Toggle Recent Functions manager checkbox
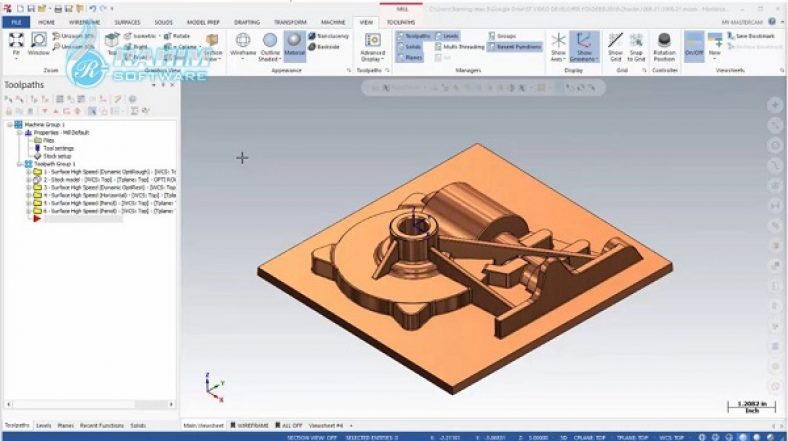Image resolution: width=788 pixels, height=441 pixels. (x=515, y=47)
